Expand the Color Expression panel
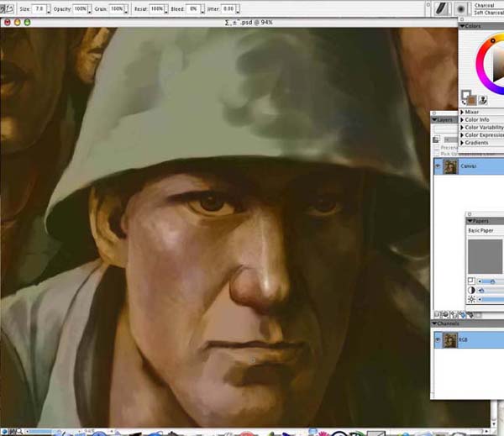Screen dimensions: 504x436 pyautogui.click(x=462, y=135)
